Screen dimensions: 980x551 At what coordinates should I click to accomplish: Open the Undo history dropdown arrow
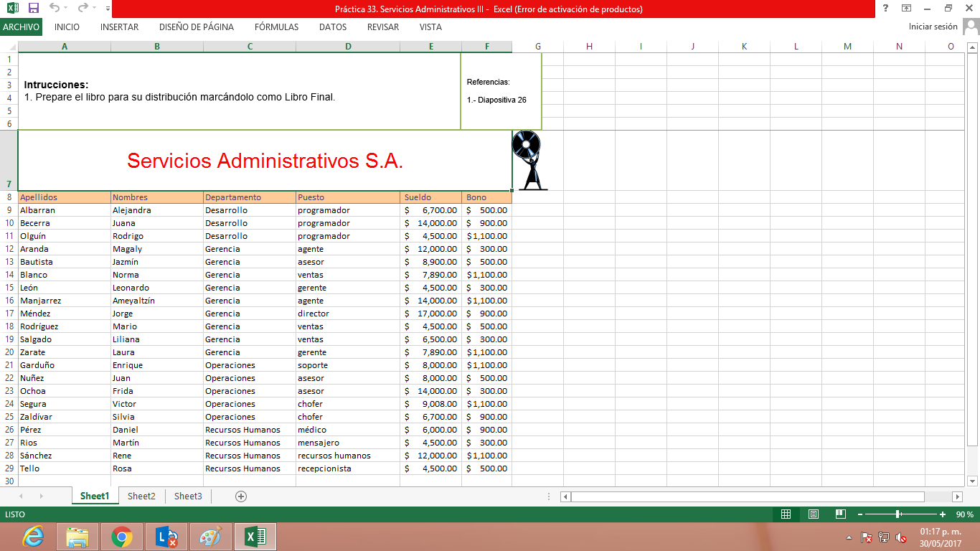pyautogui.click(x=65, y=9)
